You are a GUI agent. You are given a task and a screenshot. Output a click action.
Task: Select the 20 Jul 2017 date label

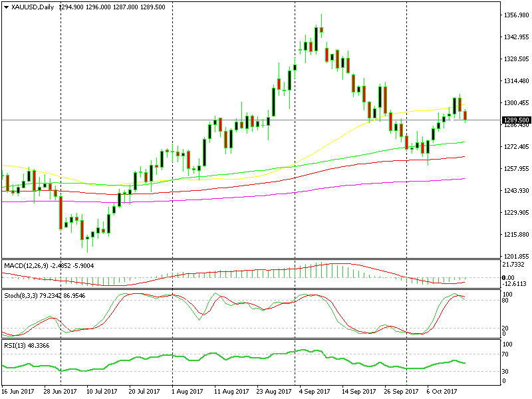coord(144,391)
